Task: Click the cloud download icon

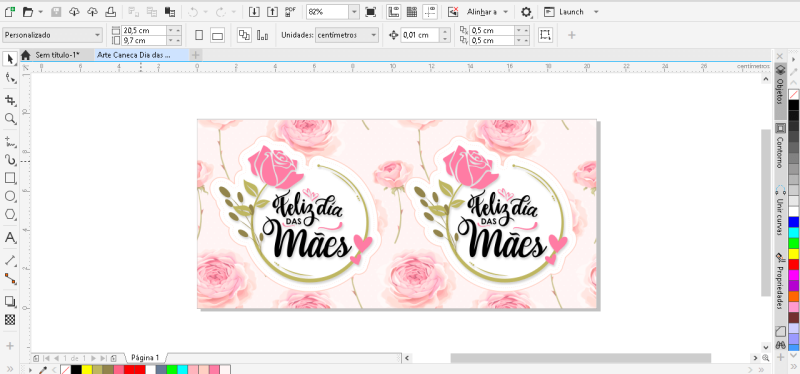Action: (74, 11)
